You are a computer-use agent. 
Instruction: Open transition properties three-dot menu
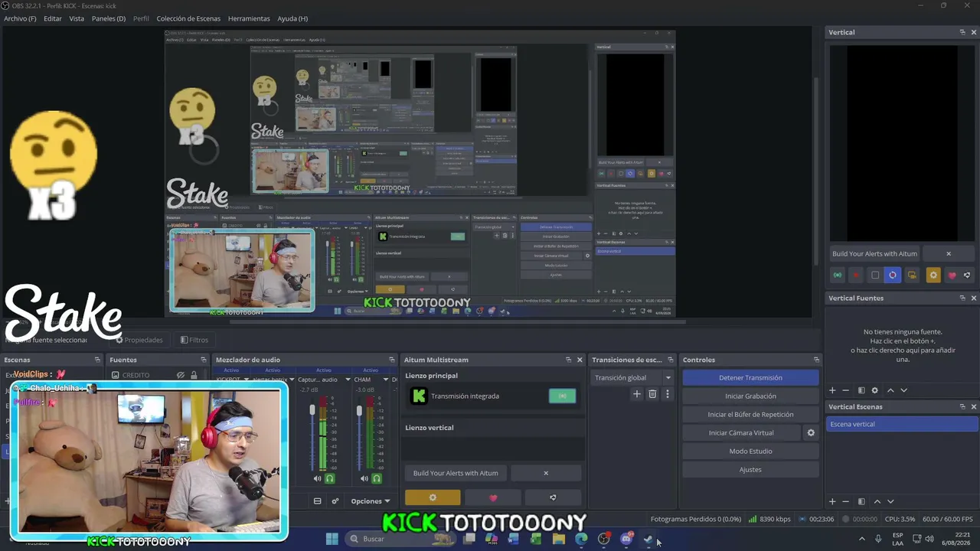667,394
